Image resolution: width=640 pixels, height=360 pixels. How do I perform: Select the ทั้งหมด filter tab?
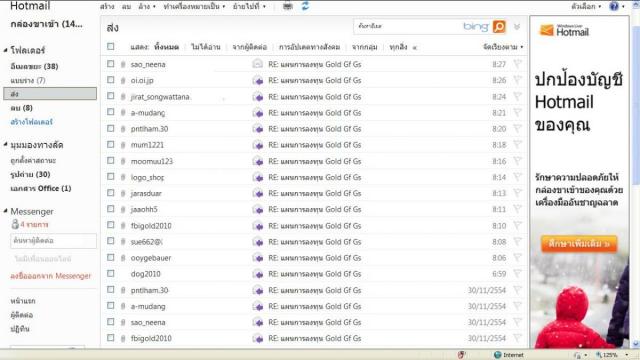pyautogui.click(x=167, y=47)
